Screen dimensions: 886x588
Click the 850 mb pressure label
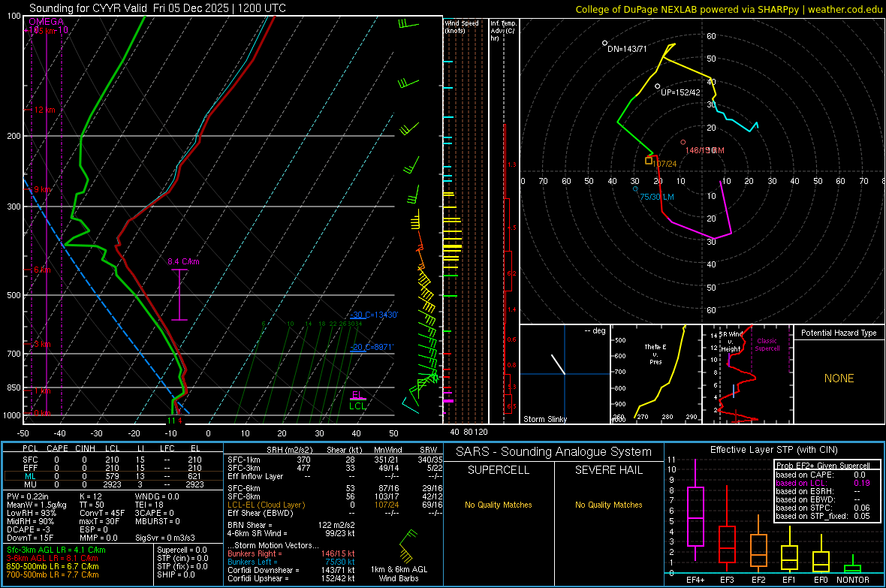click(14, 387)
